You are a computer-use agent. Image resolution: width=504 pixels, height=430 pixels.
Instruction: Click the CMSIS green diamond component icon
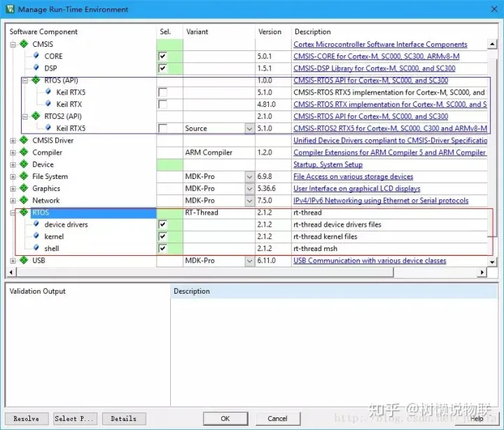point(24,44)
